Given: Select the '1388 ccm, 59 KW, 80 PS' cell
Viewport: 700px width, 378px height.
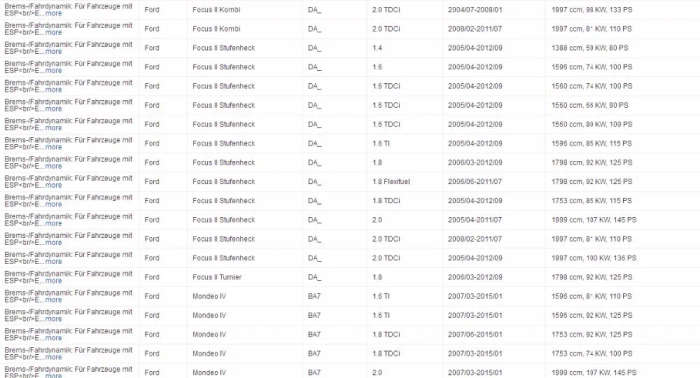Looking at the screenshot, I should 590,48.
